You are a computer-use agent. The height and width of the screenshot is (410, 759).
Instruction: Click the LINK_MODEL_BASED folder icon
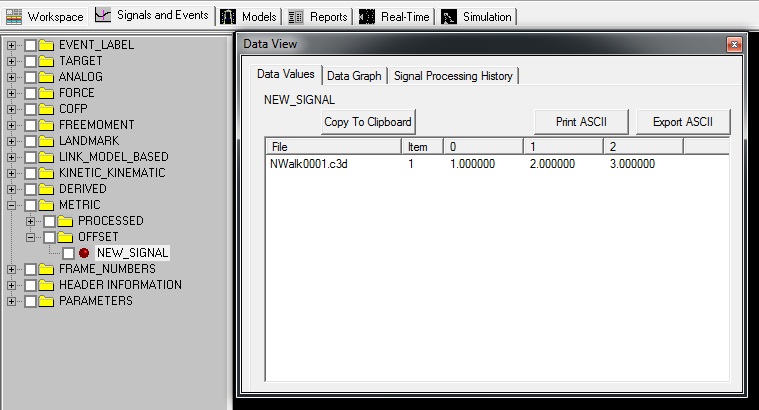[46, 157]
